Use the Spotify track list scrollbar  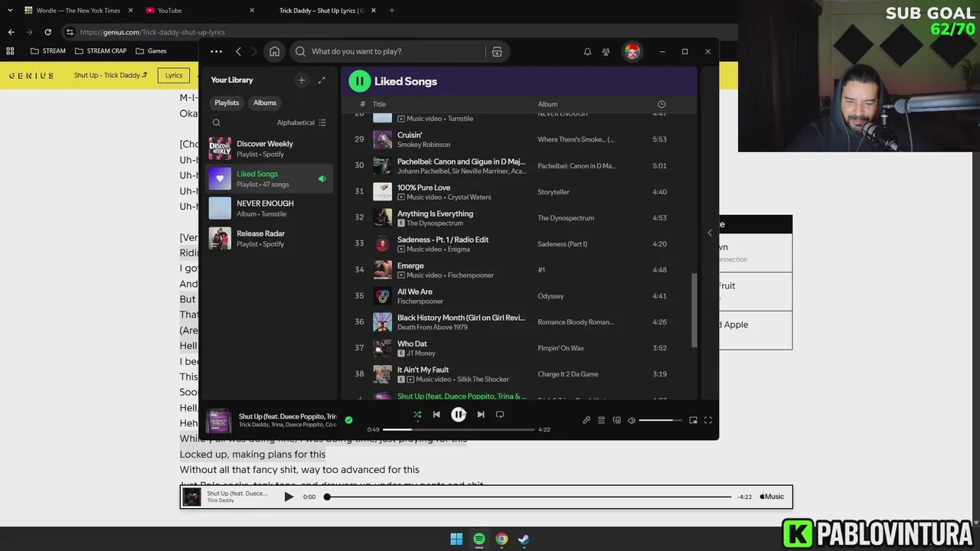point(694,310)
